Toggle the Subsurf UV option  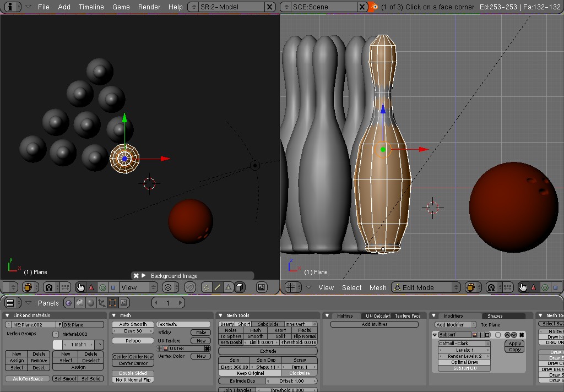click(x=464, y=368)
